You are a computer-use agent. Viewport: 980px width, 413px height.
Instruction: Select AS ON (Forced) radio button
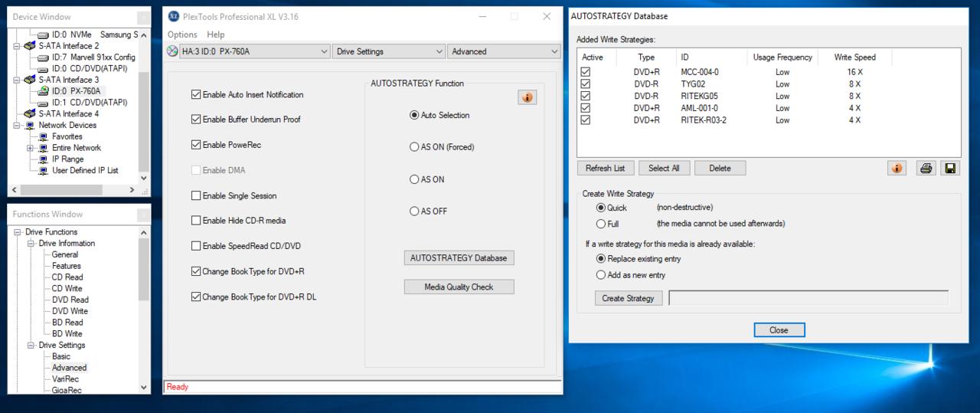[414, 147]
